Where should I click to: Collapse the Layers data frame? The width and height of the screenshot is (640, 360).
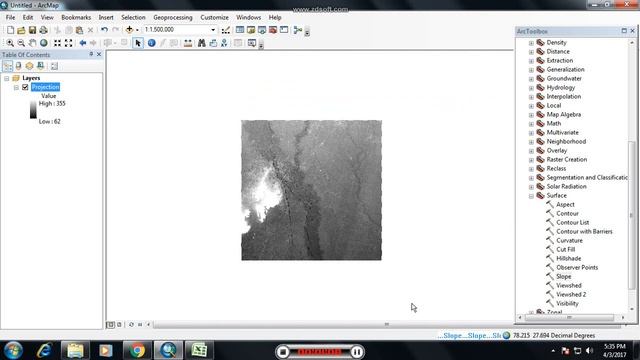[7, 78]
